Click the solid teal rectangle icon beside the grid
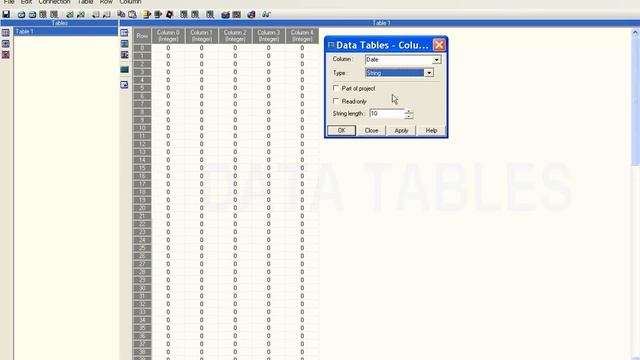This screenshot has height=360, width=640. click(x=124, y=70)
